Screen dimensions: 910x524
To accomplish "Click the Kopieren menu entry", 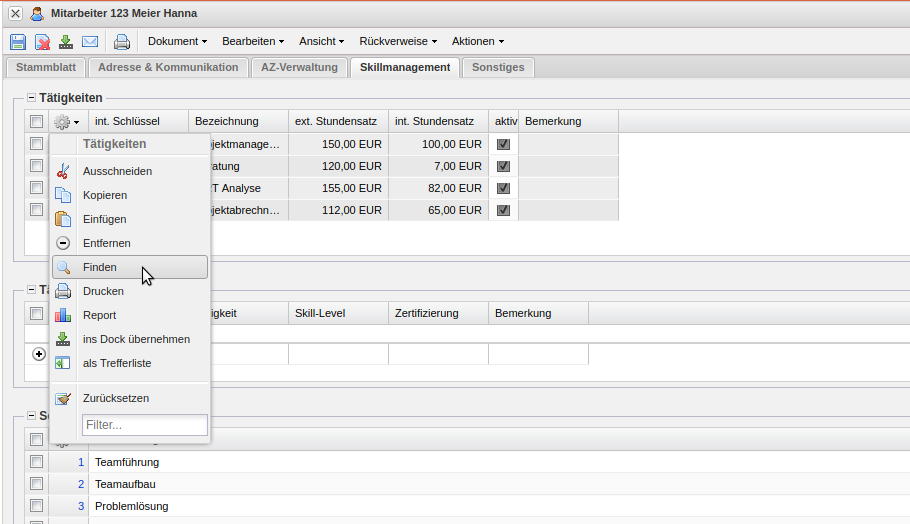I will coord(105,195).
